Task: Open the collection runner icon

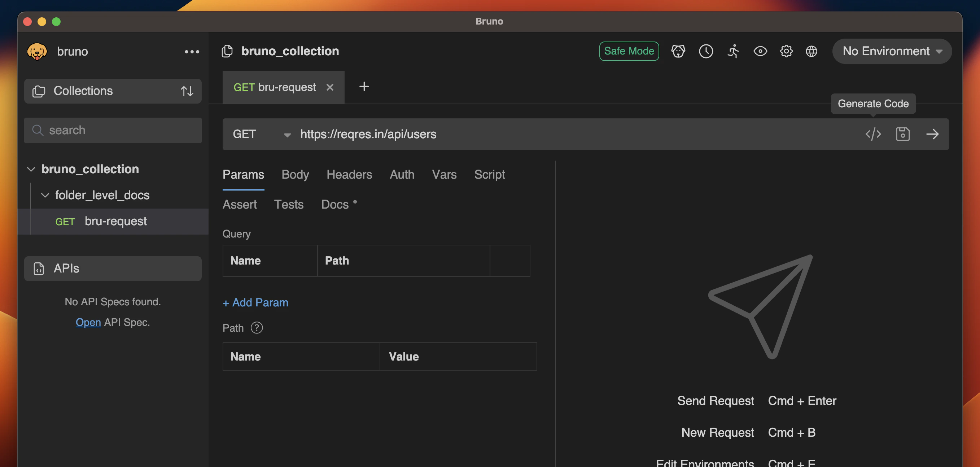Action: 734,51
